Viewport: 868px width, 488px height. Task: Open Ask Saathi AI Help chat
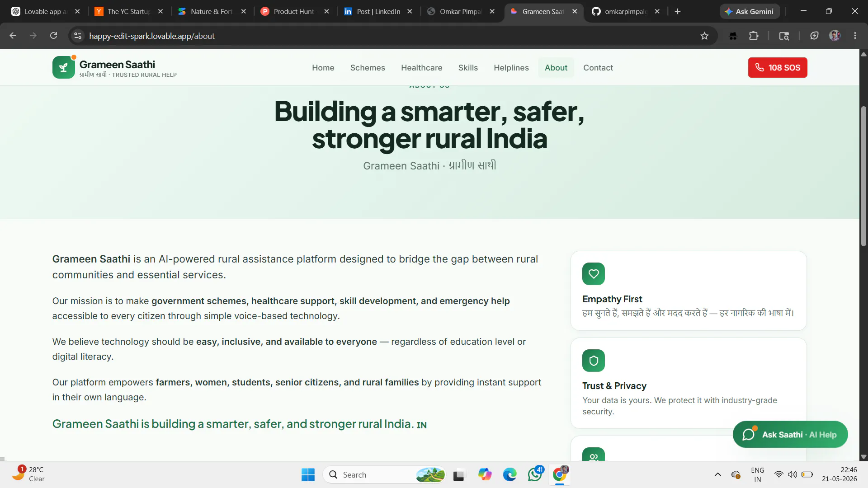coord(790,435)
